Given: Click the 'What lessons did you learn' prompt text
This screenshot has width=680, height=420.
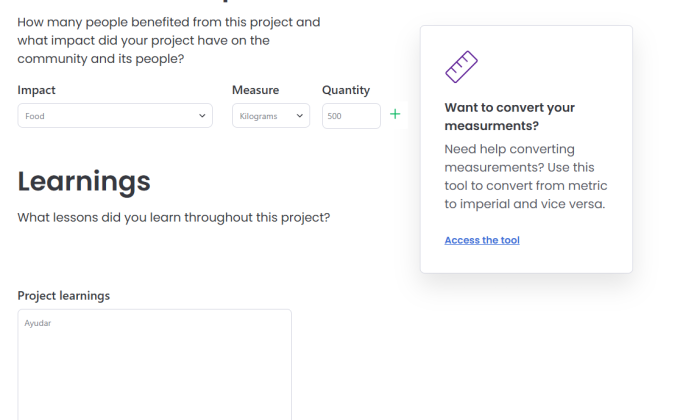Looking at the screenshot, I should [x=173, y=217].
